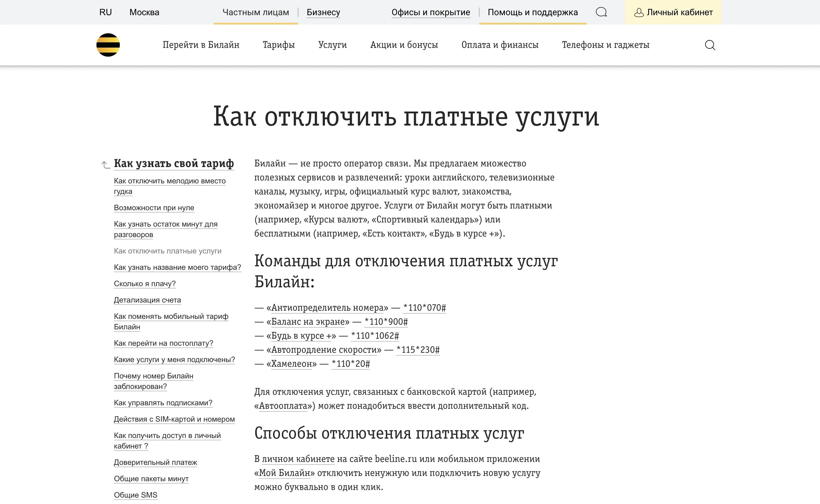820x504 pixels.
Task: Open search via main navigation magnifier icon
Action: point(710,45)
